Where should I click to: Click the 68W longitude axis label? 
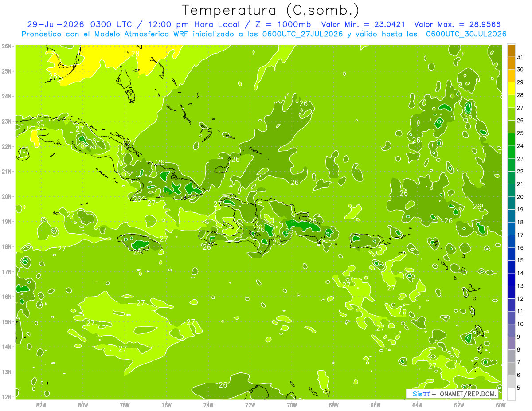(x=333, y=405)
